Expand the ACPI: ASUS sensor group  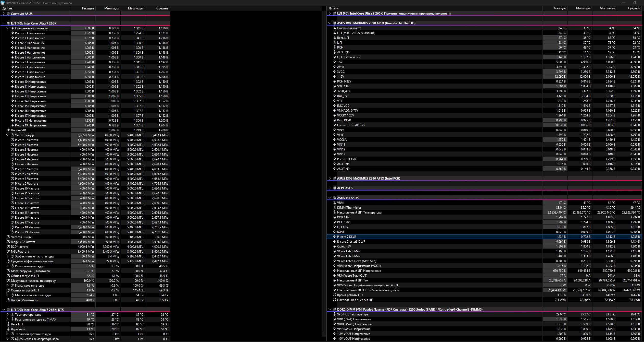pos(330,188)
